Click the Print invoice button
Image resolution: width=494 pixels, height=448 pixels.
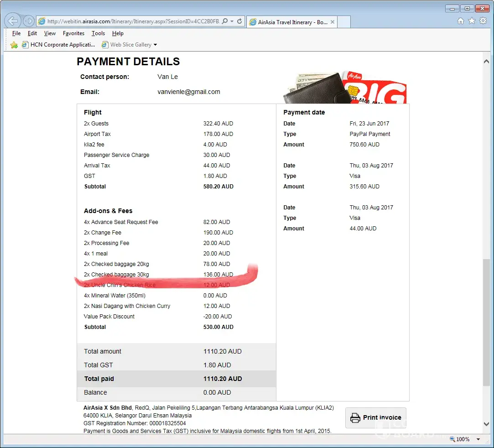click(x=375, y=417)
